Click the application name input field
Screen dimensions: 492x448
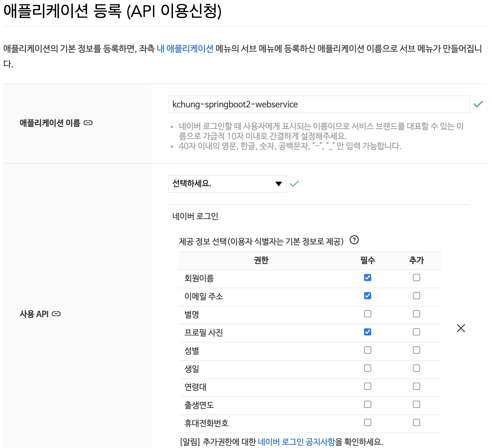pos(319,104)
